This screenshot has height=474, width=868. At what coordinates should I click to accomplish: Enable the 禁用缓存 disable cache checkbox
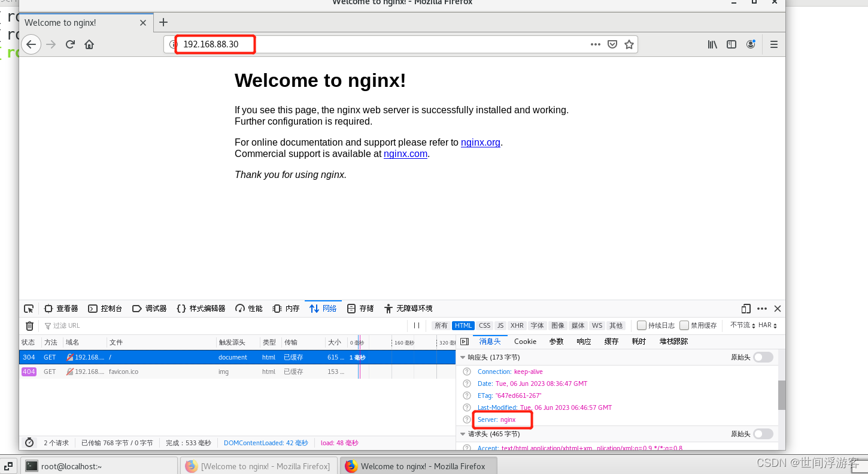pos(684,326)
